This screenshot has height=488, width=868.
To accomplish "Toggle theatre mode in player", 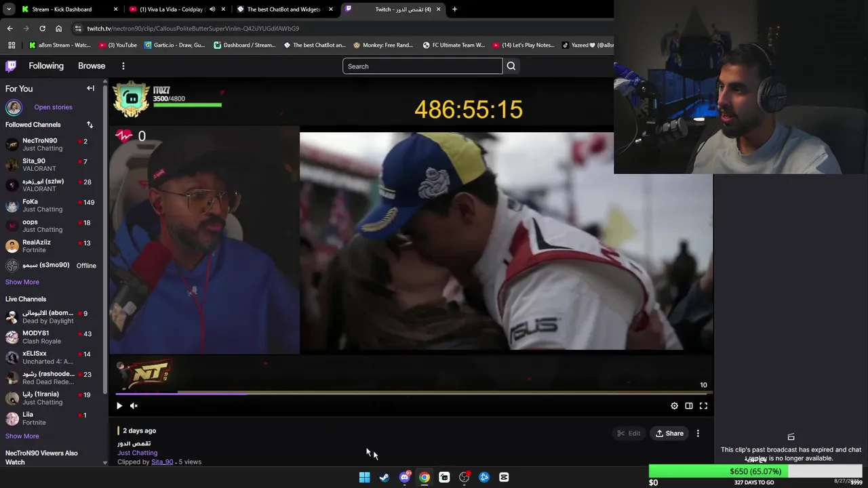I will click(689, 406).
